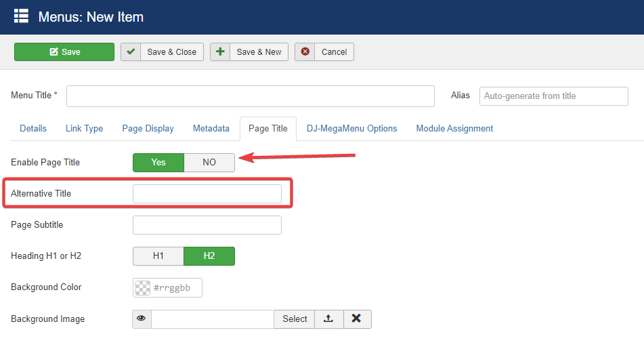The height and width of the screenshot is (345, 644).
Task: Open the Background Color picker swatch
Action: (x=143, y=288)
